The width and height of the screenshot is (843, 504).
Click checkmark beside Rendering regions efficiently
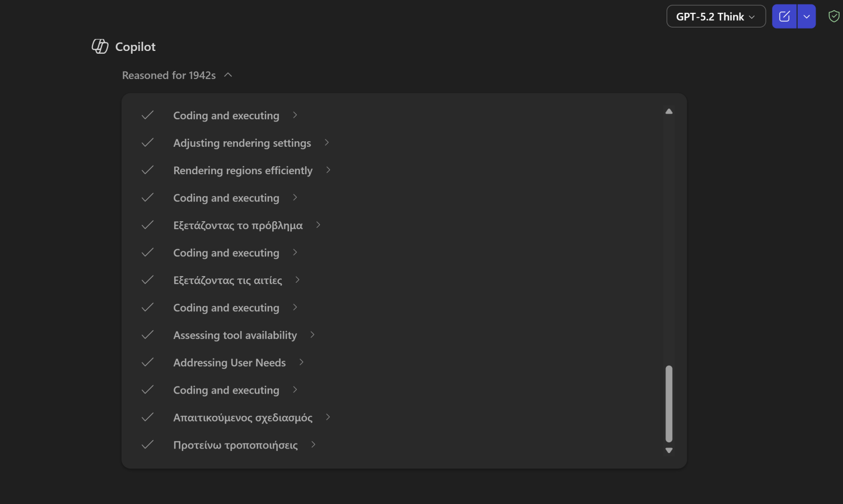pos(147,170)
